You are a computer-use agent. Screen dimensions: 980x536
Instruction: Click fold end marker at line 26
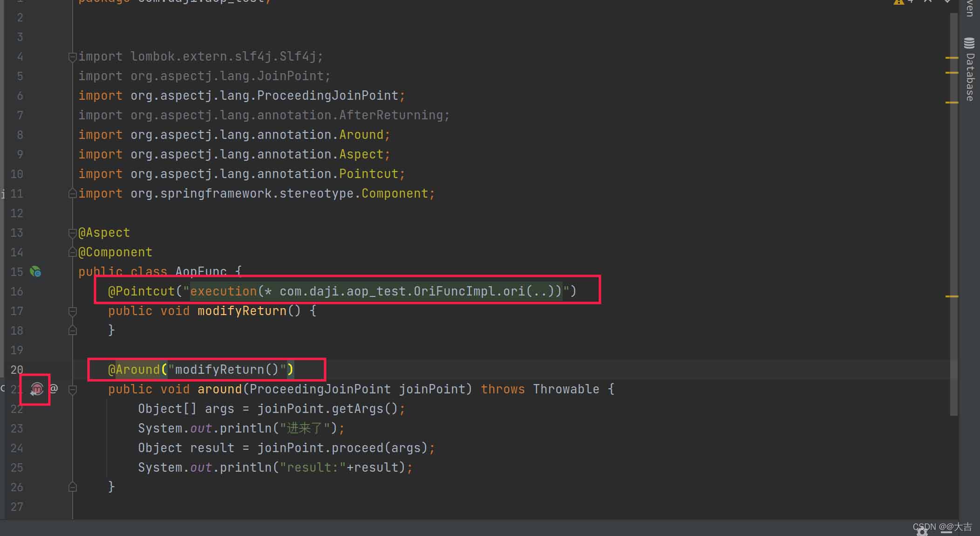click(x=72, y=487)
